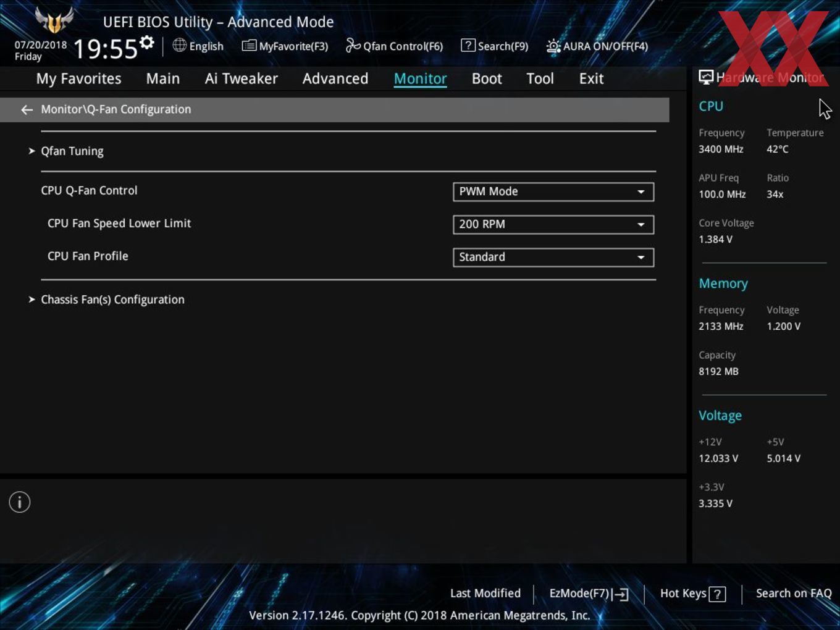Click Search on FAQ link
This screenshot has height=630, width=840.
pyautogui.click(x=794, y=593)
